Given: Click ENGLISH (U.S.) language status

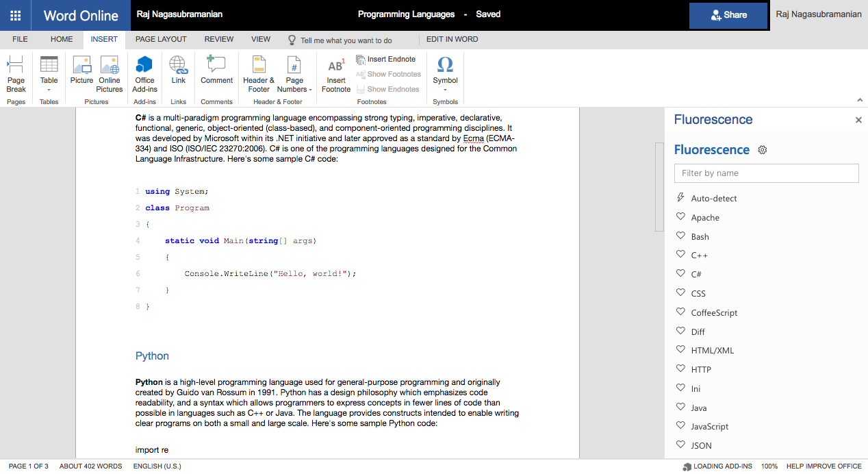Looking at the screenshot, I should pyautogui.click(x=157, y=466).
